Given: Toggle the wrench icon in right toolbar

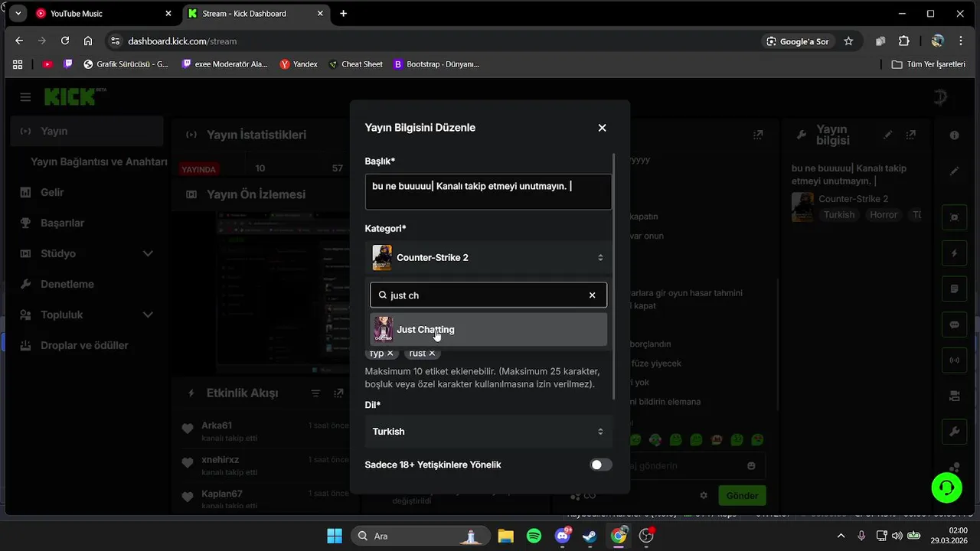Looking at the screenshot, I should [x=954, y=432].
